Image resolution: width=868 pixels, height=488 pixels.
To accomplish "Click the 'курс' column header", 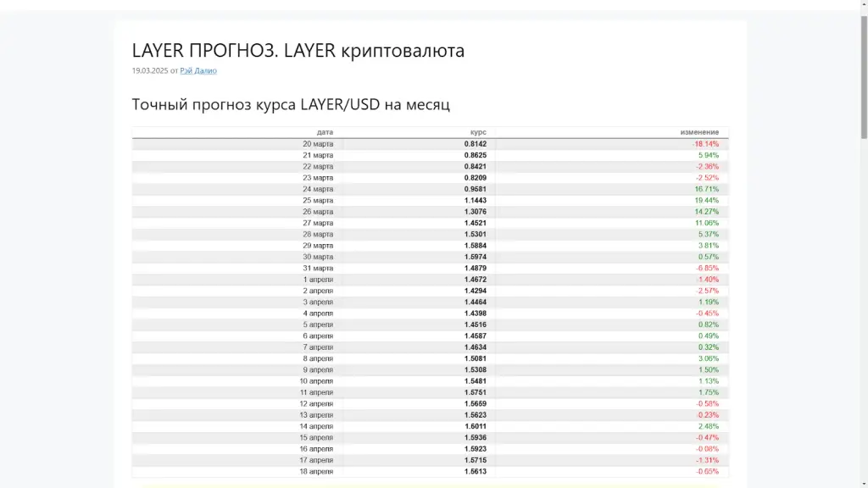I will point(478,132).
